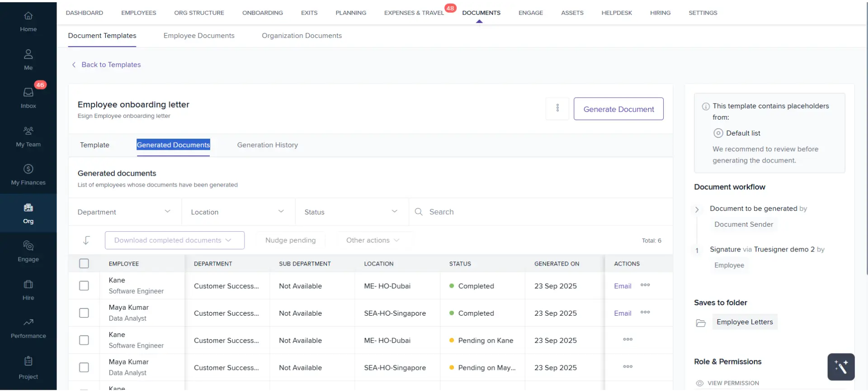Click the AI assistant sparkle icon
The image size is (868, 392).
coord(840,367)
